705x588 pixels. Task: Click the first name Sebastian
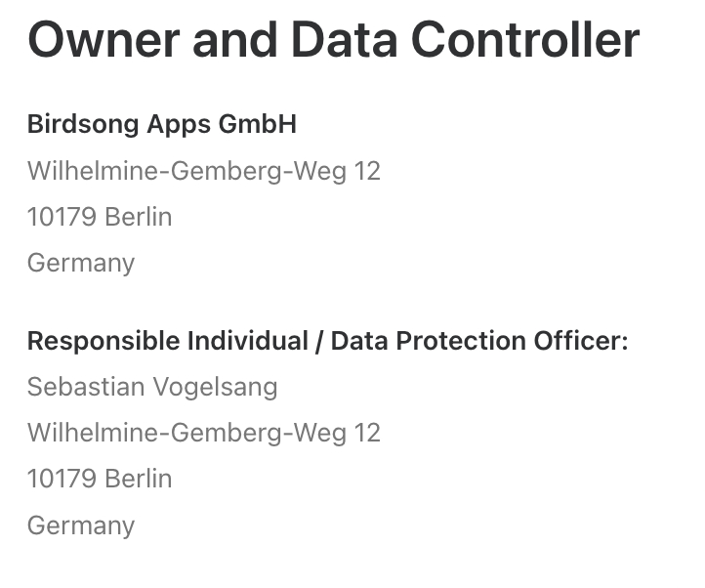[86, 387]
